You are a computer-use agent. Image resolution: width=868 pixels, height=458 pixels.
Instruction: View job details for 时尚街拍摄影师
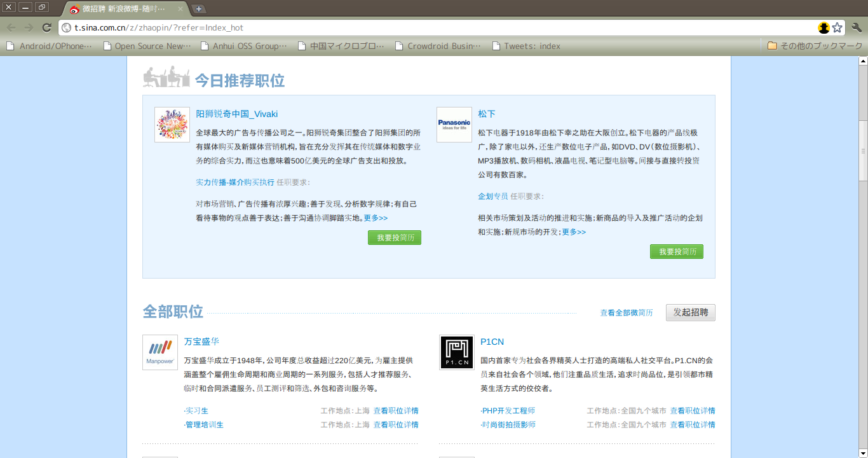(x=693, y=424)
